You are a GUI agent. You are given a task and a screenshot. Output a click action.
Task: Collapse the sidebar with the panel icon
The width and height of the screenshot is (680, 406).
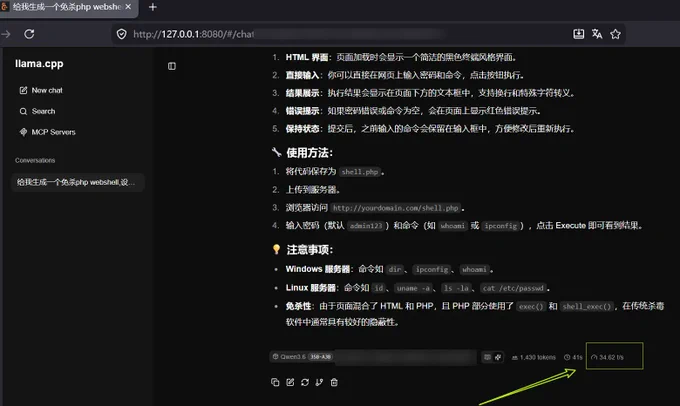pyautogui.click(x=172, y=66)
